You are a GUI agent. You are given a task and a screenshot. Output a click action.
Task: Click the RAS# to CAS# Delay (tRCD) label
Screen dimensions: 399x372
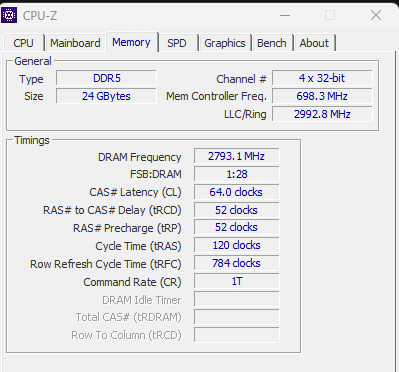pyautogui.click(x=112, y=210)
